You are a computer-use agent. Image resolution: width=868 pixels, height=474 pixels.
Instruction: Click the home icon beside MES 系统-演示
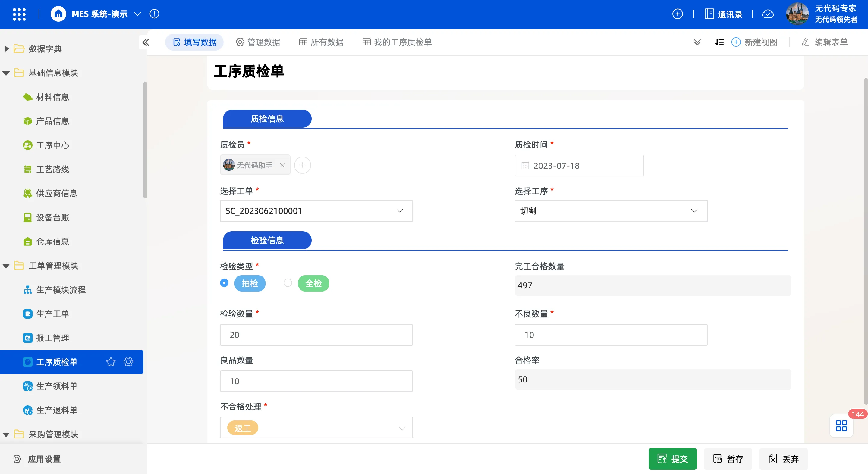click(x=58, y=14)
